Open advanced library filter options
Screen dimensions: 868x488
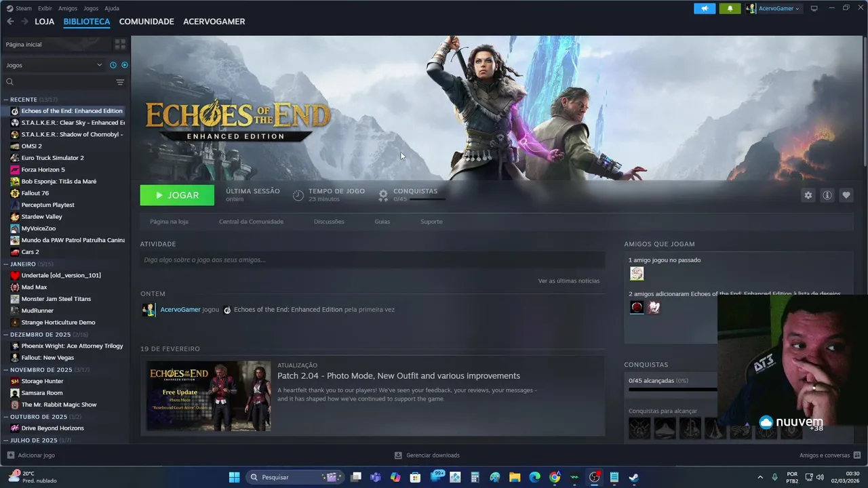click(x=120, y=82)
